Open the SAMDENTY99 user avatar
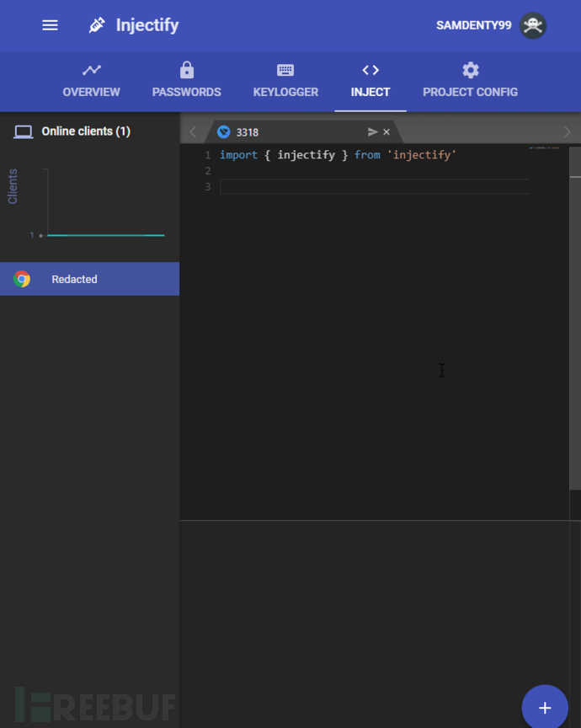The width and height of the screenshot is (581, 728). (532, 25)
